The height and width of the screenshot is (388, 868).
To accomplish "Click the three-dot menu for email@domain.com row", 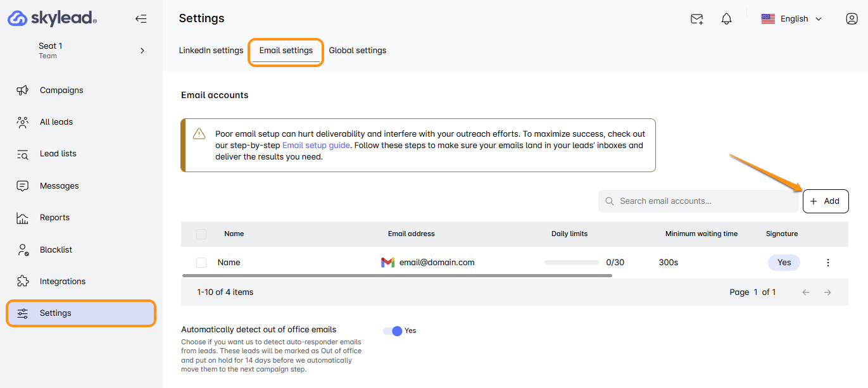I will [827, 263].
